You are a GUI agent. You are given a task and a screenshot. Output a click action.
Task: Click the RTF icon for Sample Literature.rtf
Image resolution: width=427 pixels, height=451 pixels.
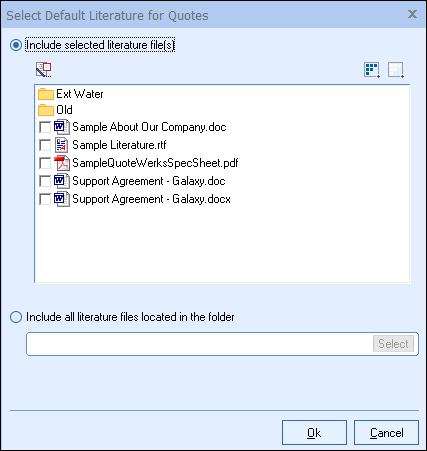click(62, 145)
